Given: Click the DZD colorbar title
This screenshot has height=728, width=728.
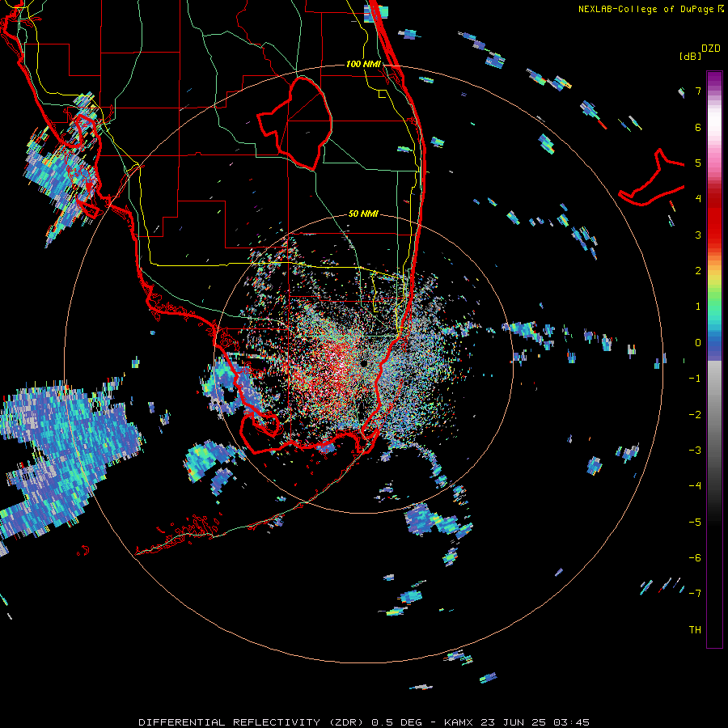Looking at the screenshot, I should click(711, 49).
